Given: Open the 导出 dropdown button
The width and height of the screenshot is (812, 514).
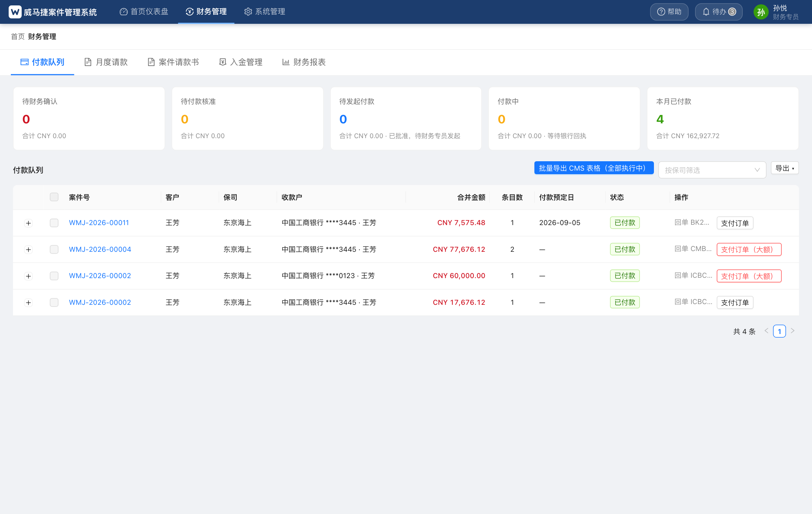Looking at the screenshot, I should point(785,168).
